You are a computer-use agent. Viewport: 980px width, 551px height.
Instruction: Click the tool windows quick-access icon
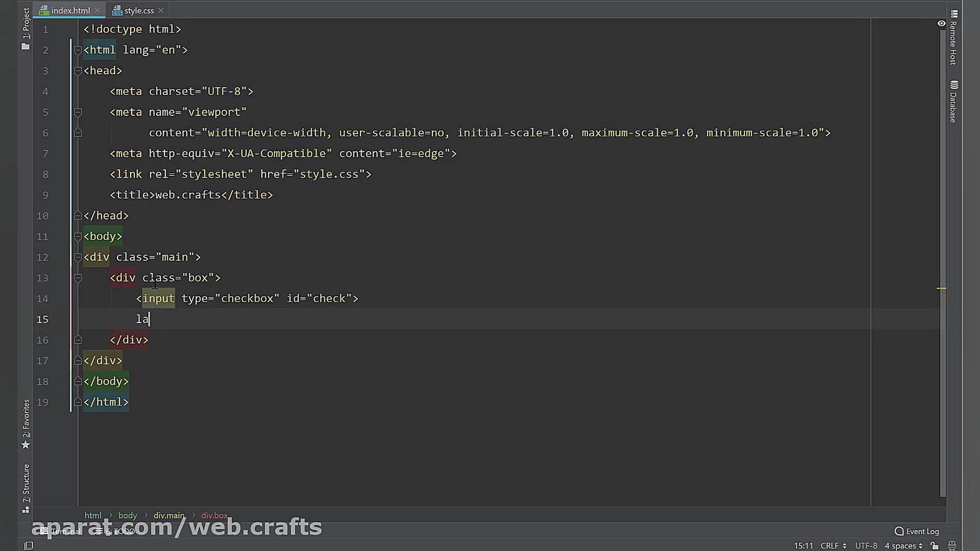click(x=29, y=546)
